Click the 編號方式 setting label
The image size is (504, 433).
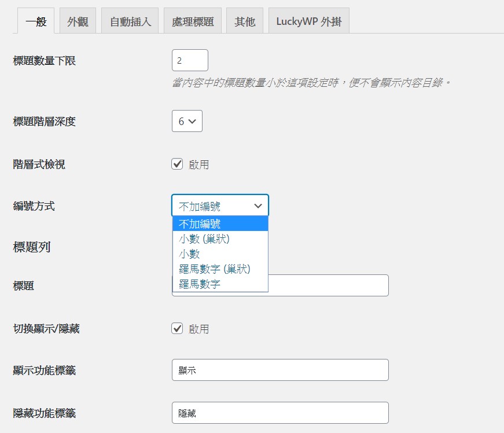point(34,206)
